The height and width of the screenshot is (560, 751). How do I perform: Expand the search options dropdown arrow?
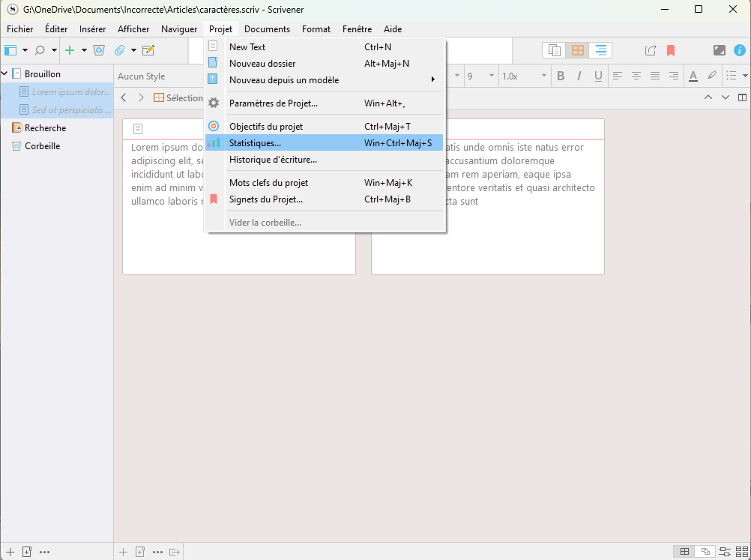click(54, 50)
